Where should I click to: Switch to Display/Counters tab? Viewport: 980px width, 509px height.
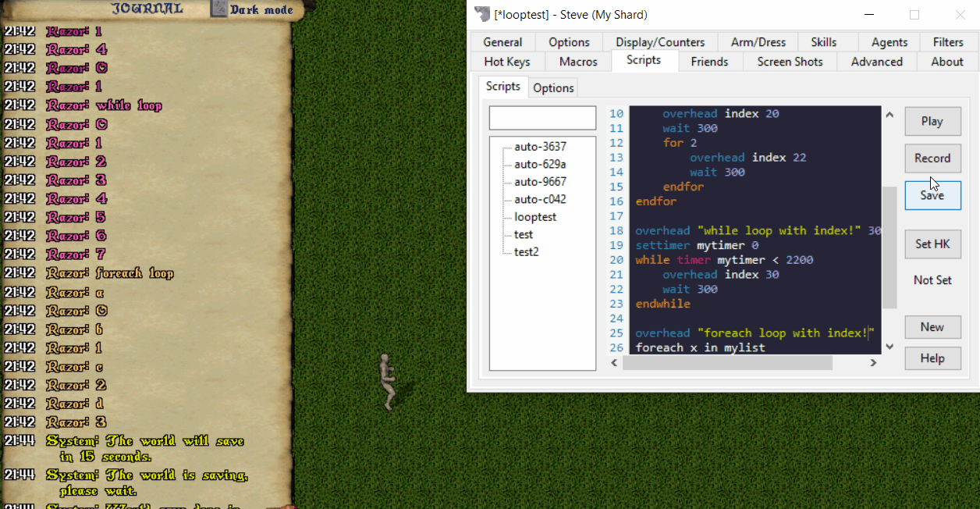click(x=660, y=42)
